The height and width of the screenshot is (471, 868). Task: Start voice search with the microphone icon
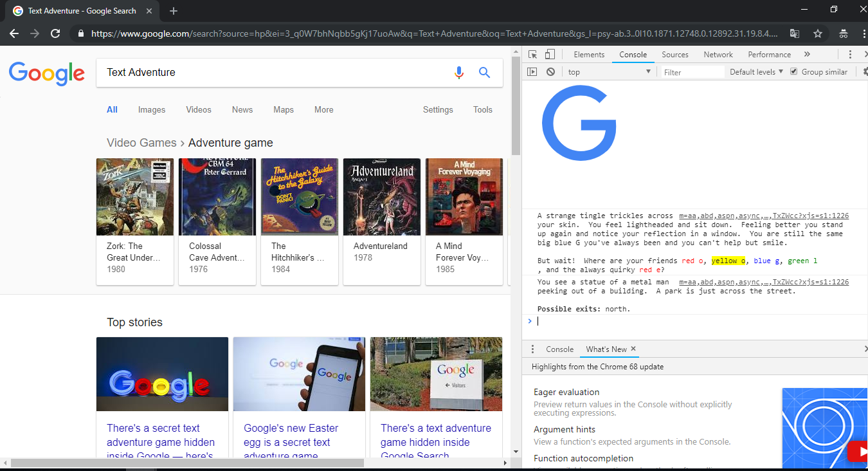459,73
